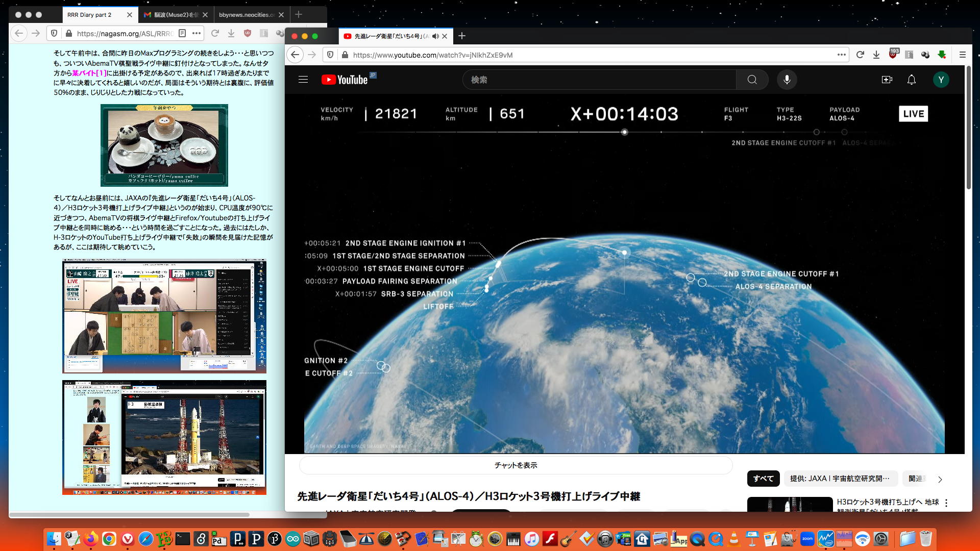Image resolution: width=980 pixels, height=551 pixels.
Task: Expand the Firefox application hamburger menu
Action: coord(962,55)
